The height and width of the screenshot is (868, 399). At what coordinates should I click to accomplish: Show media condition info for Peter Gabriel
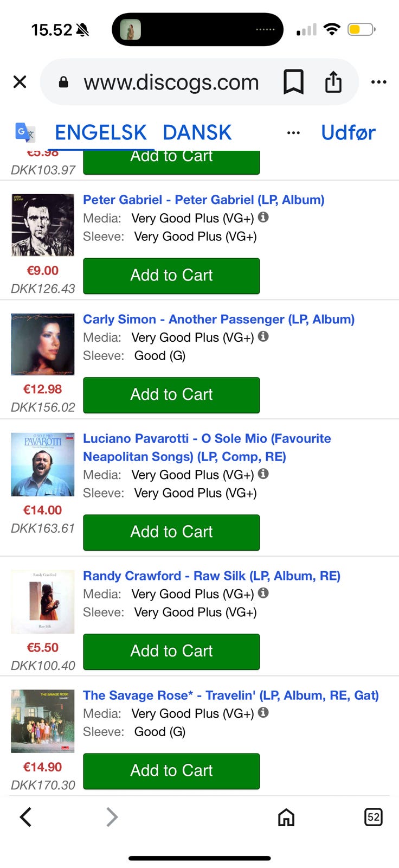pyautogui.click(x=263, y=218)
